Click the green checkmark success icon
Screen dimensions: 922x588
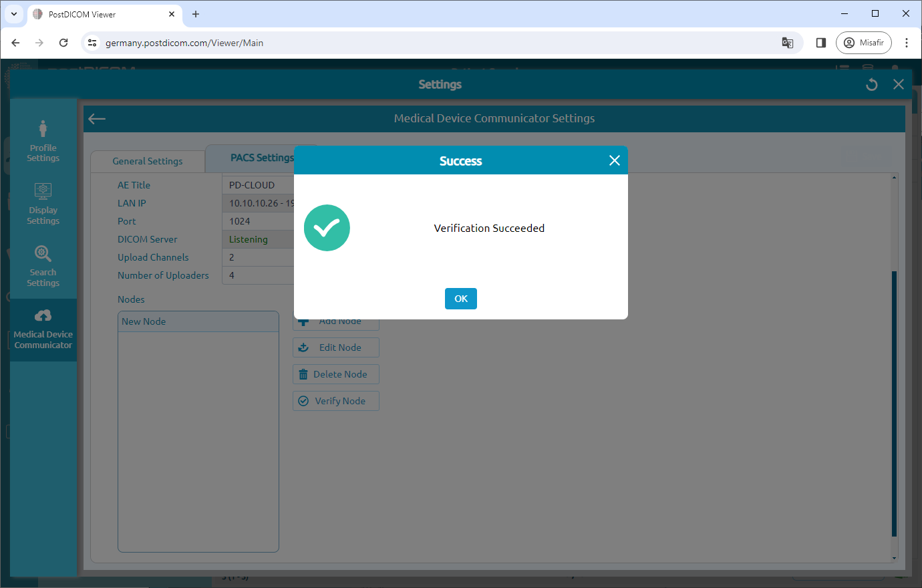[327, 228]
